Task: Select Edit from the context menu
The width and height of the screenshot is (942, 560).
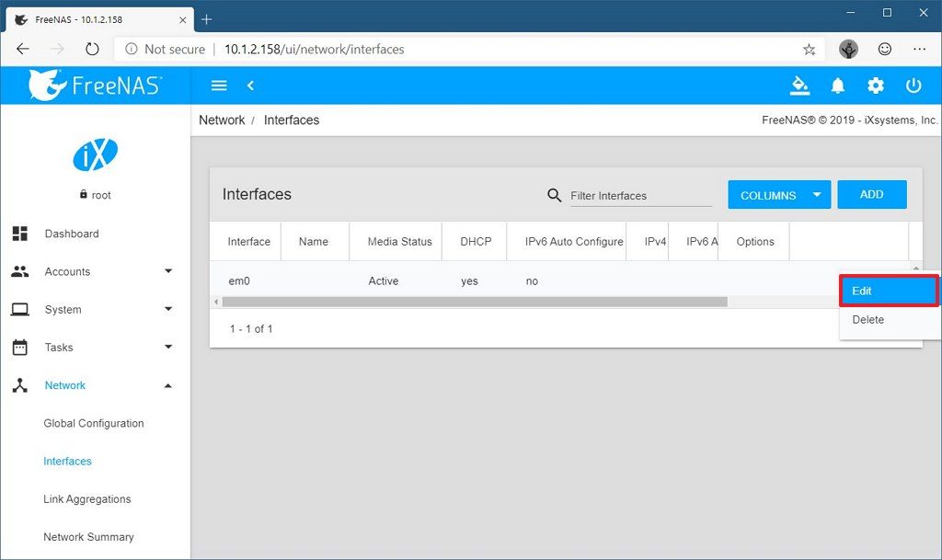Action: pyautogui.click(x=888, y=291)
